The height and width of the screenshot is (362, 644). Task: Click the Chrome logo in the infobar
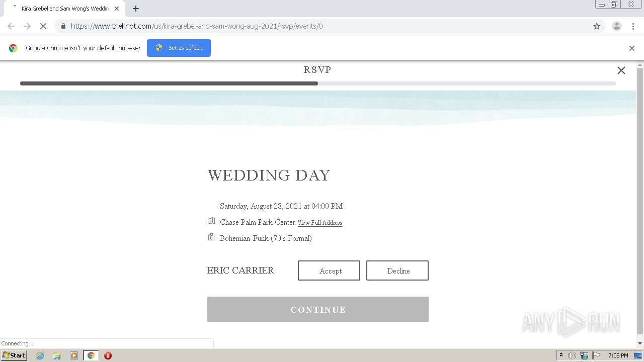[x=13, y=48]
